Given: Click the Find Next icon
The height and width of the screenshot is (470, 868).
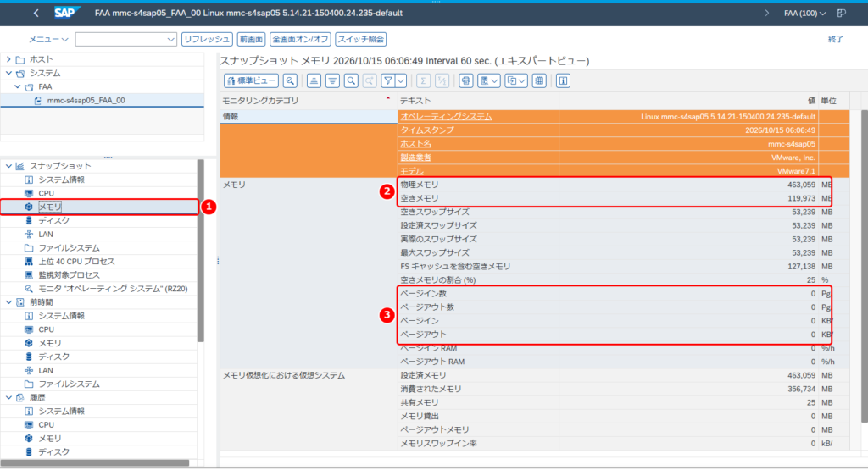Looking at the screenshot, I should coord(370,80).
